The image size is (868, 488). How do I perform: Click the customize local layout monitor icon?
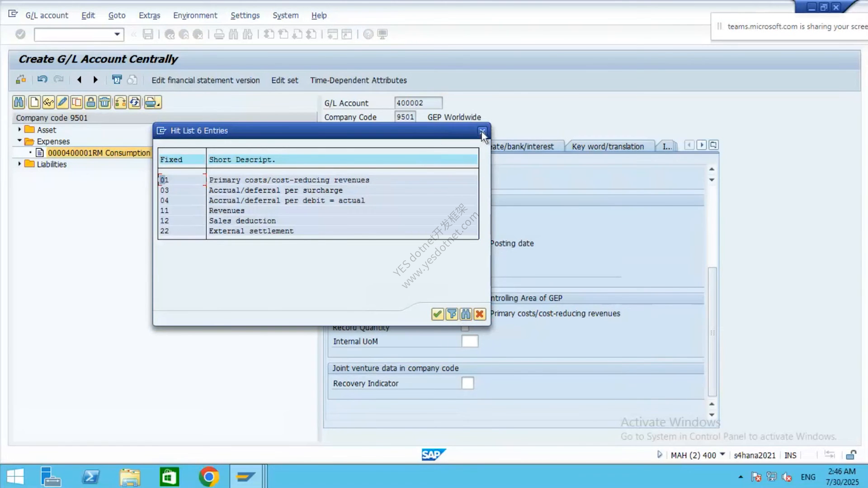point(382,34)
